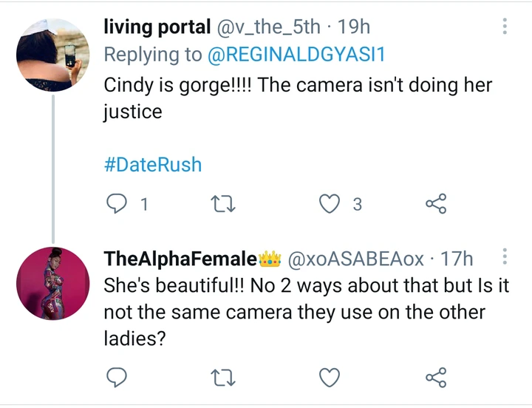Screen dimensions: 532x408
Task: Open more options on TheAlphaFemale's tweet
Action: tap(505, 257)
